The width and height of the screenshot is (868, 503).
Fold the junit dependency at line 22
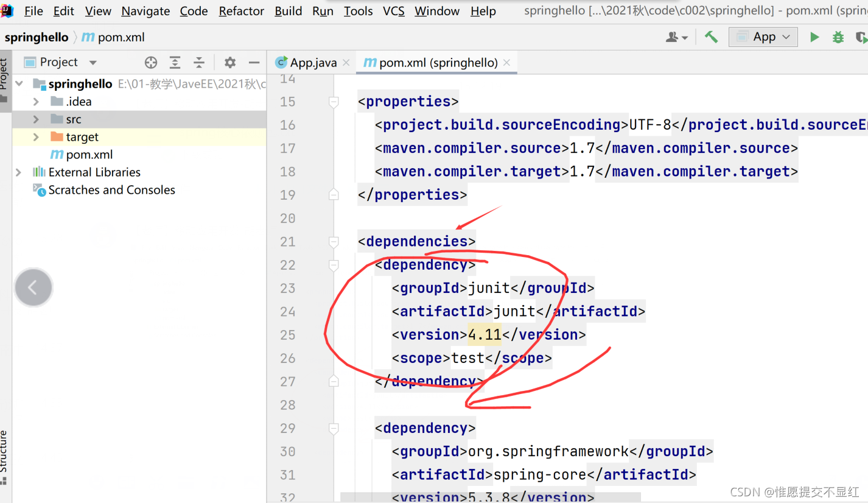333,265
